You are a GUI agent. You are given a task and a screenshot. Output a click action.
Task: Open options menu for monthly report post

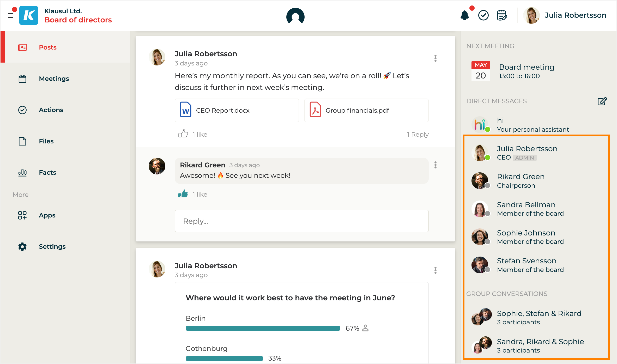(435, 58)
